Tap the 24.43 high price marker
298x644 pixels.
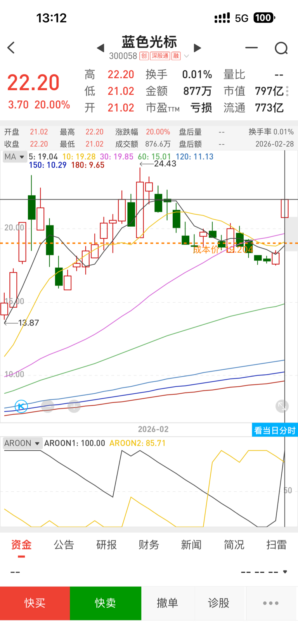165,164
